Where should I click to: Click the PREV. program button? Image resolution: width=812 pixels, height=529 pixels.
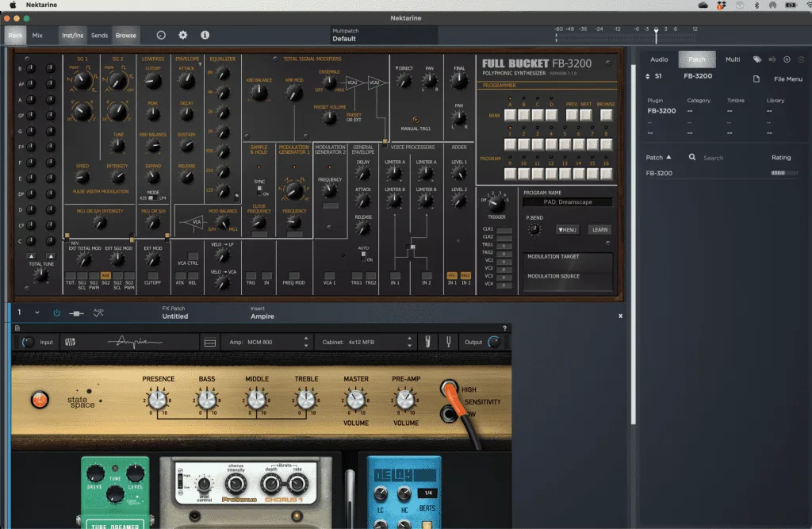[572, 115]
